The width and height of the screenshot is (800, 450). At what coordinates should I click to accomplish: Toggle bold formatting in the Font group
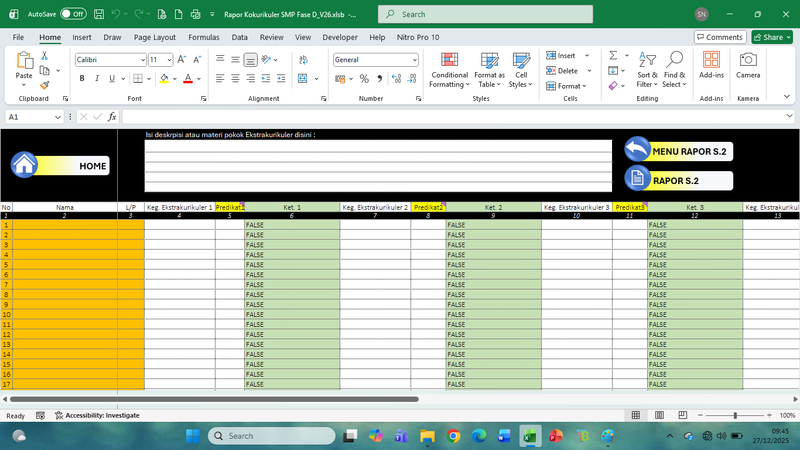(x=81, y=78)
